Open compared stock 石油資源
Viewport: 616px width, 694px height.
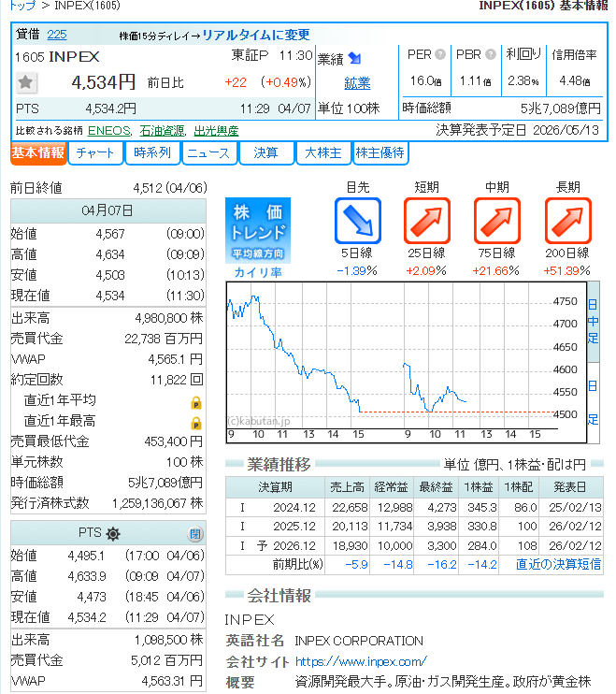click(x=163, y=131)
